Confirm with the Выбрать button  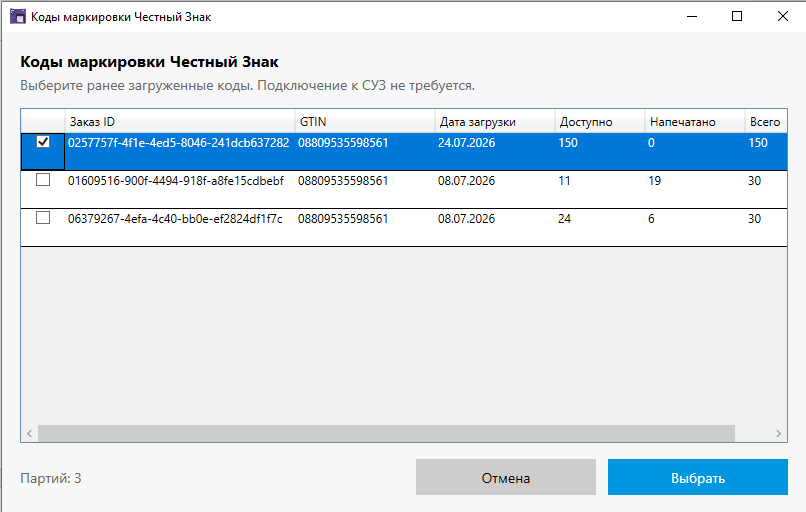point(698,478)
